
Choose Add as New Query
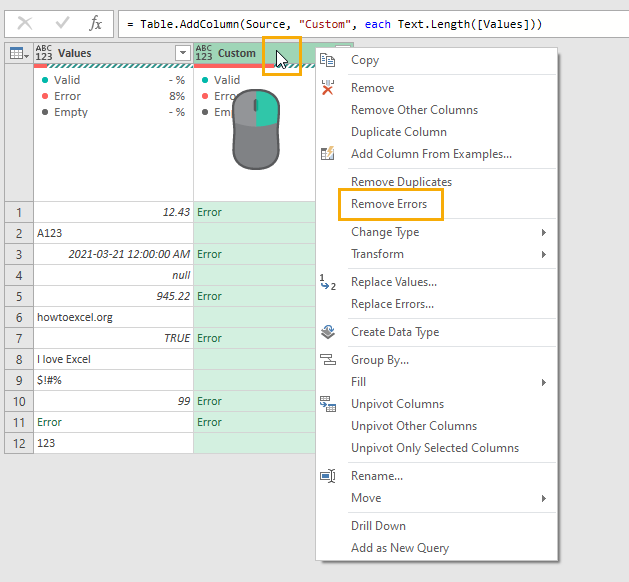click(400, 548)
